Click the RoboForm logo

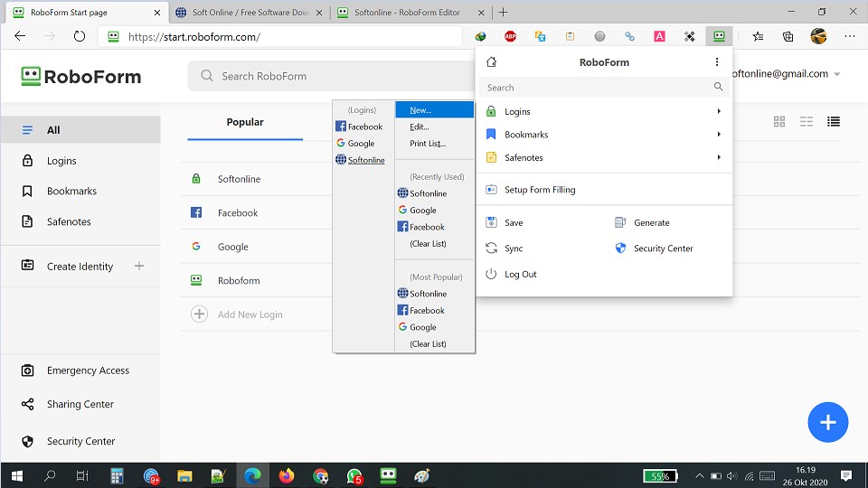tap(81, 76)
